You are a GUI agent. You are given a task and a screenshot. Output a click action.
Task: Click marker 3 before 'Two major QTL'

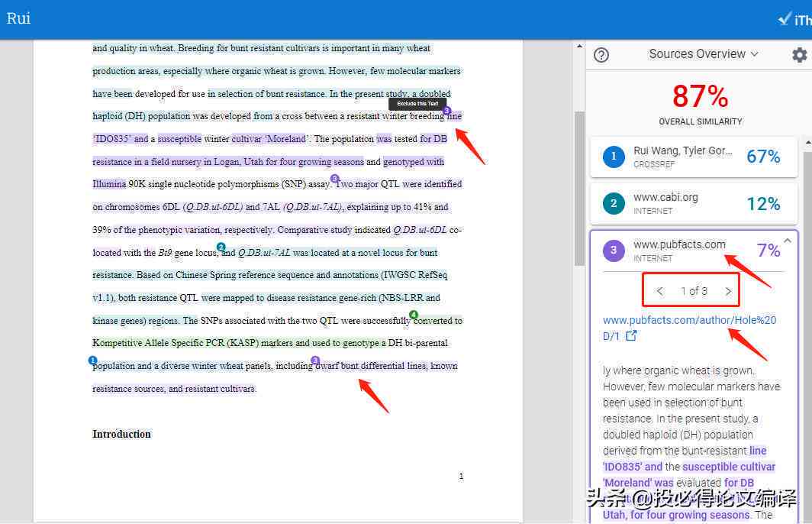(334, 178)
